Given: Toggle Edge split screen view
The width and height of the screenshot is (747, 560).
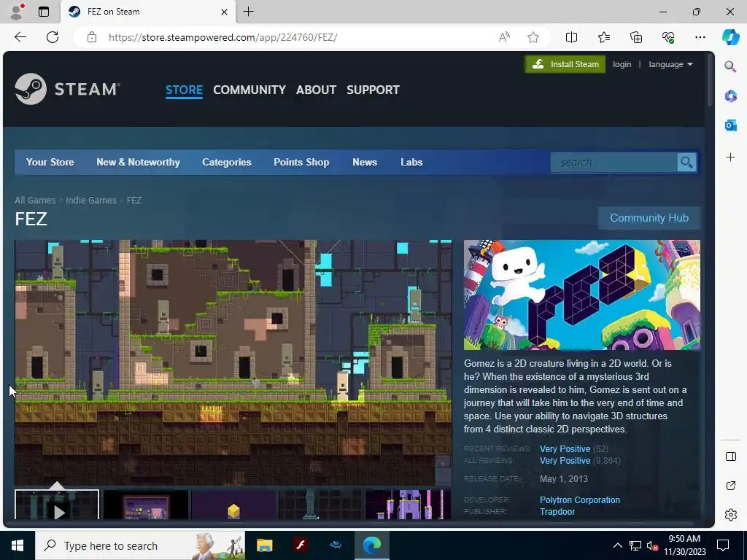Looking at the screenshot, I should coord(571,37).
